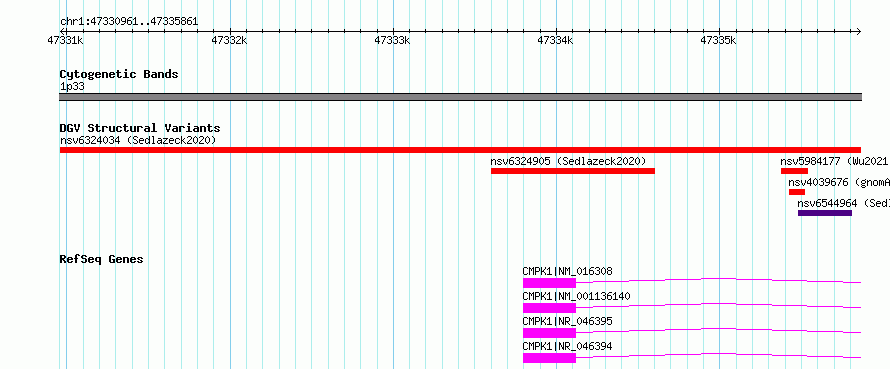Click the magenta exon of NR_046395
Viewport: 890px width, 369px height.
[549, 333]
